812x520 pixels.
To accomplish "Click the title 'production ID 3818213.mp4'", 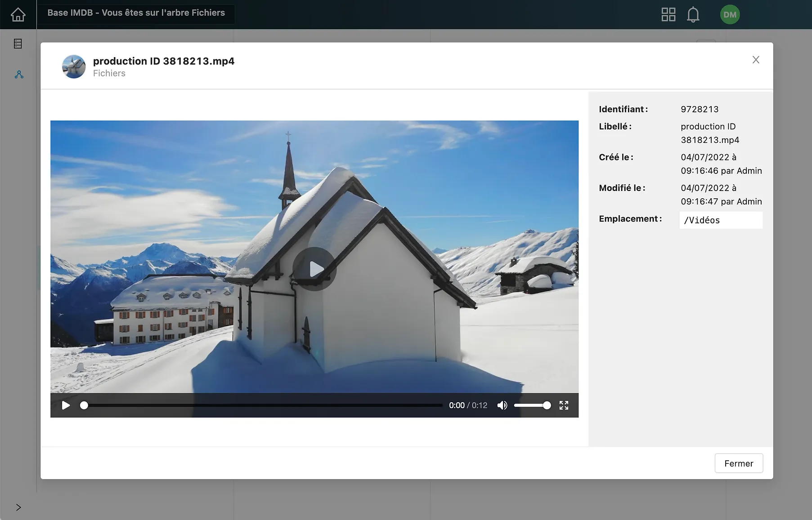I will 164,61.
